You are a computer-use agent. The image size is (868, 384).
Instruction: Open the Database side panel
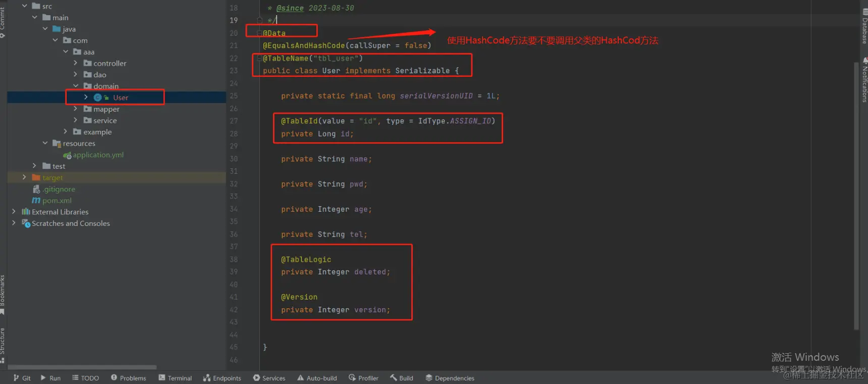pos(864,26)
